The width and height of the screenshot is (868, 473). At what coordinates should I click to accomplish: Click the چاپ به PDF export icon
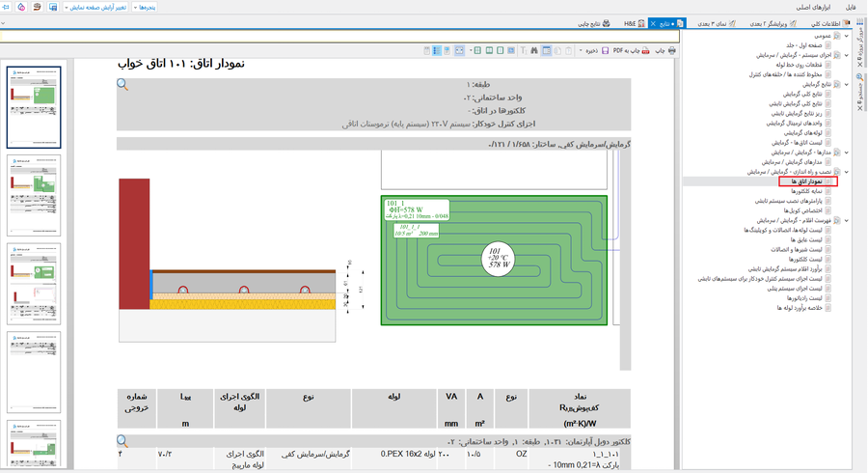646,50
